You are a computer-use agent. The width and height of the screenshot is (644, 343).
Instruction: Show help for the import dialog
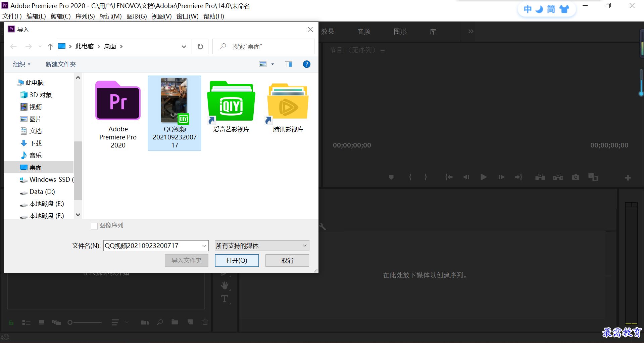(x=307, y=64)
